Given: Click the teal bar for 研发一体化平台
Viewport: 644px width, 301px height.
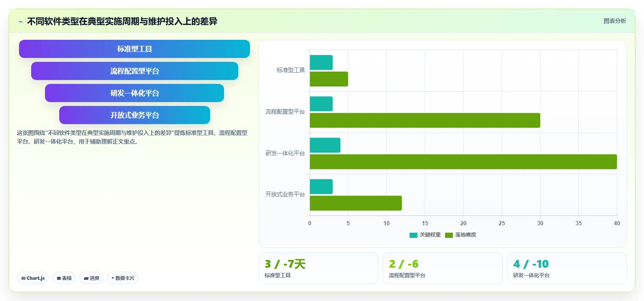Looking at the screenshot, I should click(325, 145).
